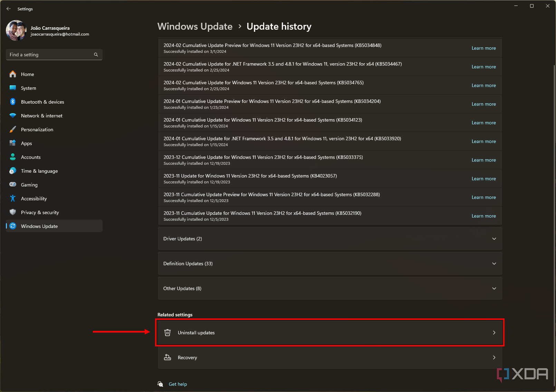Click the Get help headset icon
The image size is (556, 392).
click(x=160, y=384)
